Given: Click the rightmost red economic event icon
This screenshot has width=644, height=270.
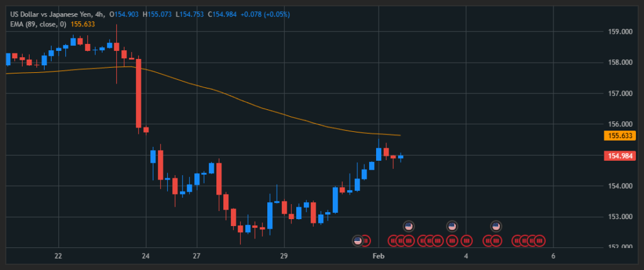Looking at the screenshot, I should coord(539,240).
